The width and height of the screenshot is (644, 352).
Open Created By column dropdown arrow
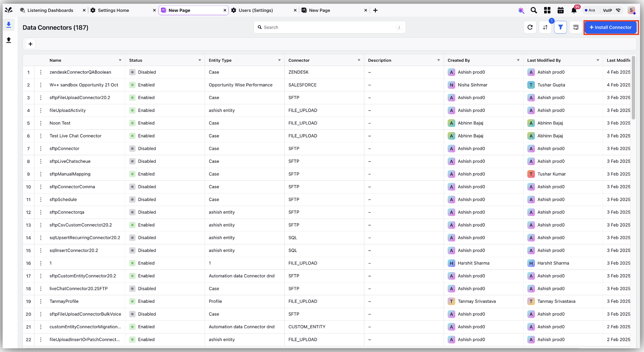pos(518,60)
